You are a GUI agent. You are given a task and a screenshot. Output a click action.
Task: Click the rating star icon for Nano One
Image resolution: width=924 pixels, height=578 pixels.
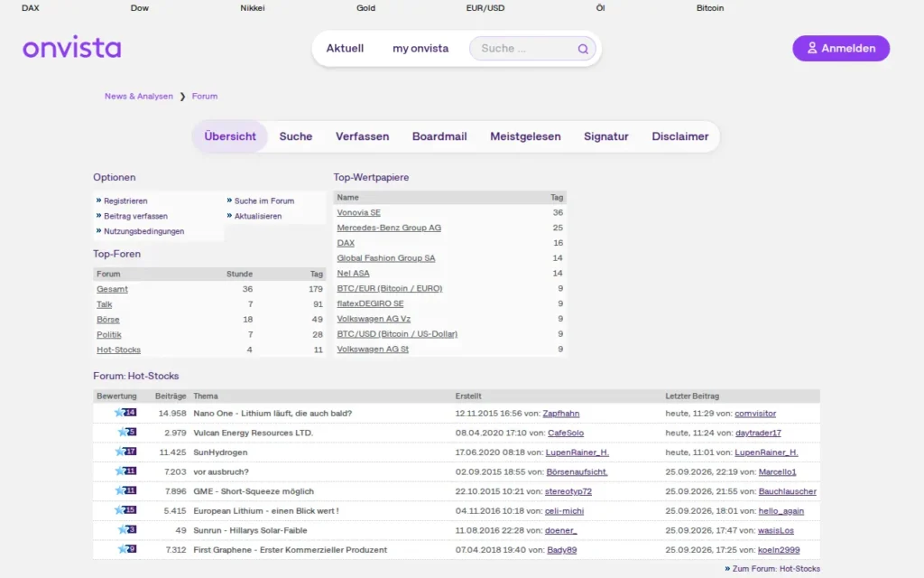tap(125, 413)
